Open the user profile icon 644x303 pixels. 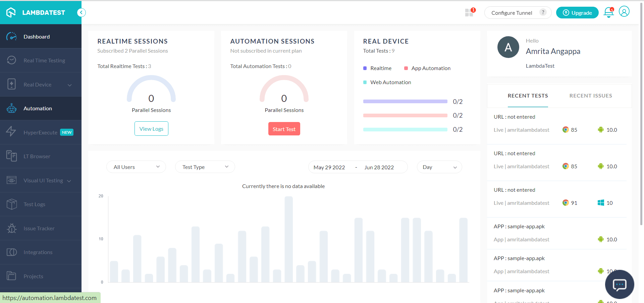coord(624,12)
